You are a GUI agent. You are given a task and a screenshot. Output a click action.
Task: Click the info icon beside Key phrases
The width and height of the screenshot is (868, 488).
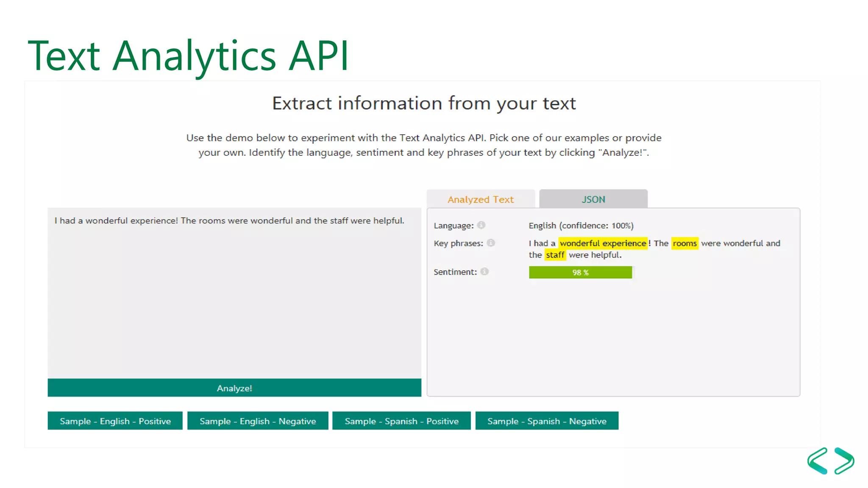[491, 243]
